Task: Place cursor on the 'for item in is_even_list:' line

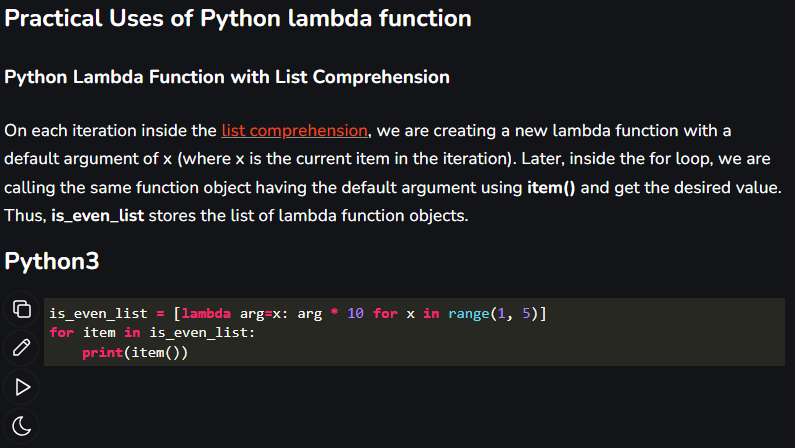Action: [152, 333]
